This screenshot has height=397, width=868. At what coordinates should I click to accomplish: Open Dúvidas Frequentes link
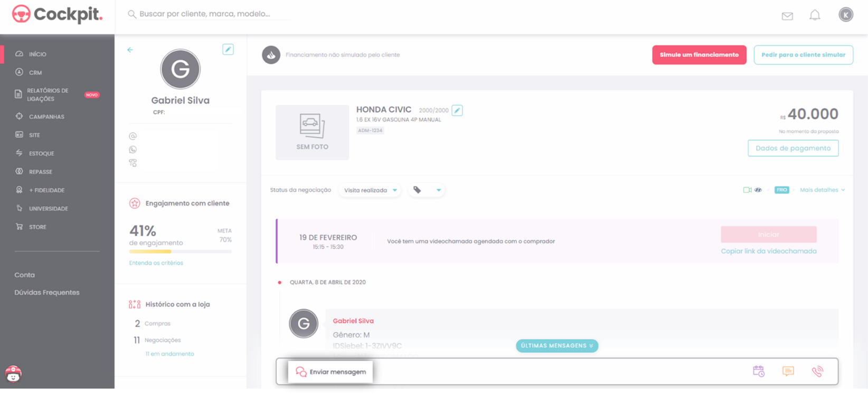(47, 292)
